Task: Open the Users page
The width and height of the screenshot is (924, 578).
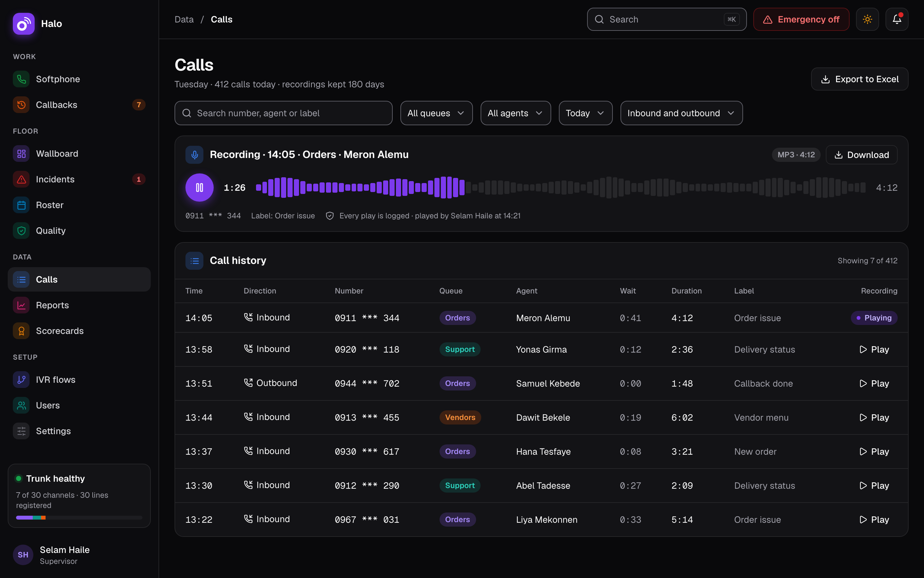Action: click(79, 405)
